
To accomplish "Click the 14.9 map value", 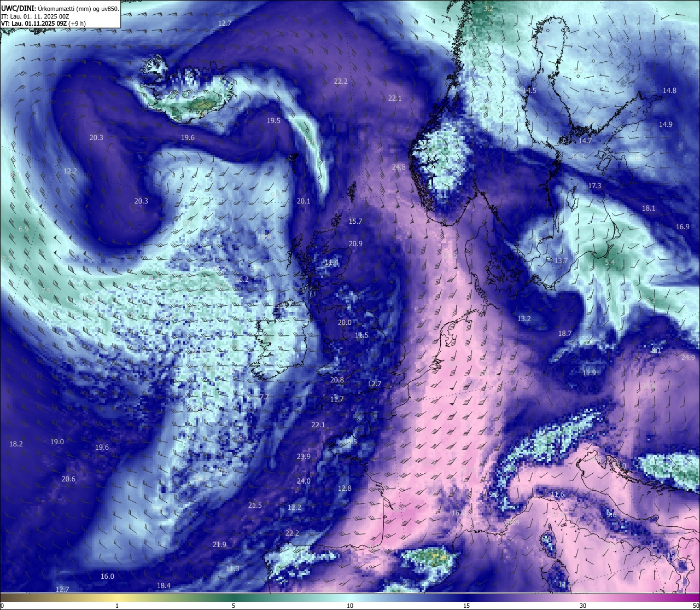I will coord(666,124).
